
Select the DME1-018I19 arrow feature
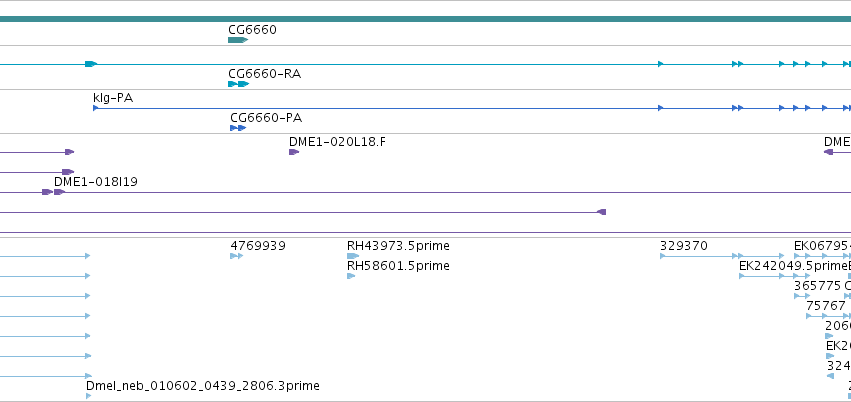point(59,192)
